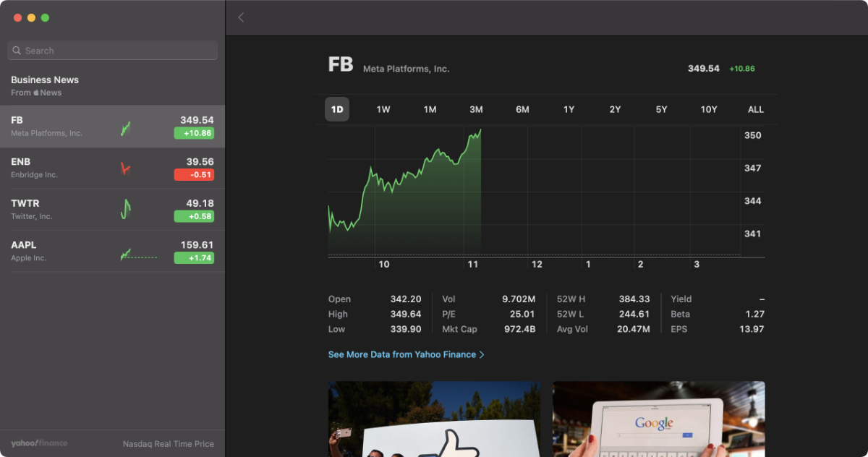Image resolution: width=868 pixels, height=457 pixels.
Task: Switch to the 1W chart range
Action: coord(383,109)
